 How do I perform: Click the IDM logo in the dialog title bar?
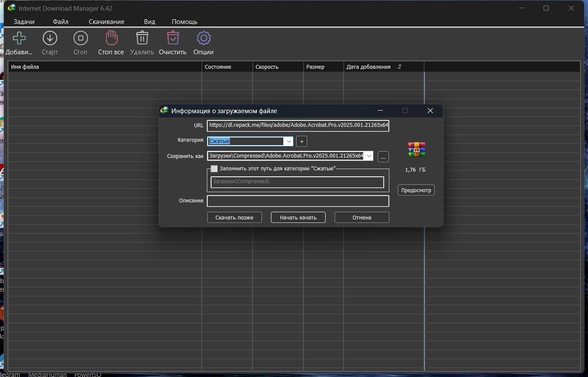click(x=165, y=111)
